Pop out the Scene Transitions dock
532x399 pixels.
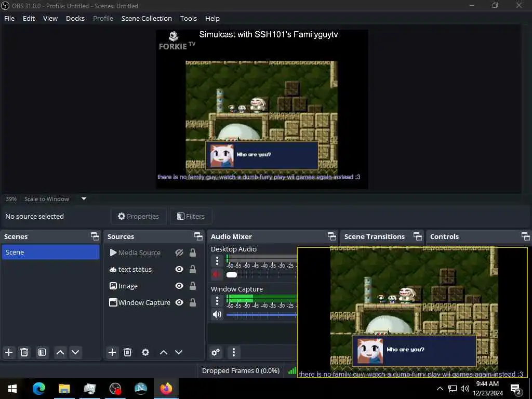(418, 236)
